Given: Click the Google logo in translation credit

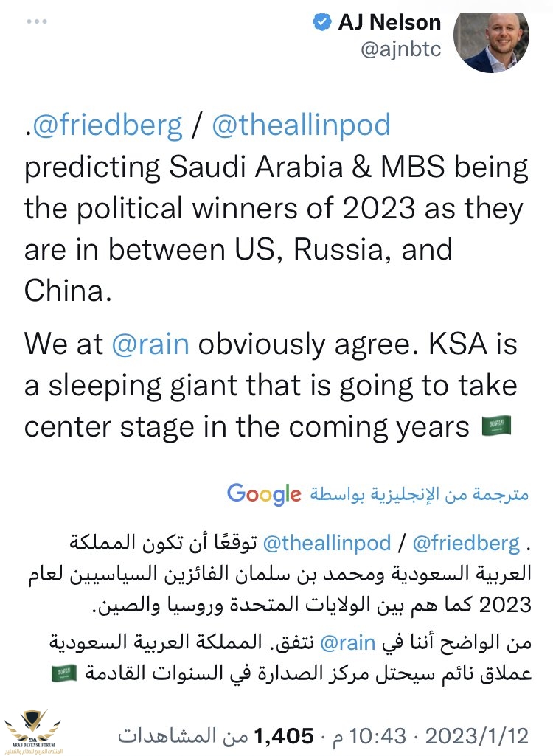Looking at the screenshot, I should point(264,493).
